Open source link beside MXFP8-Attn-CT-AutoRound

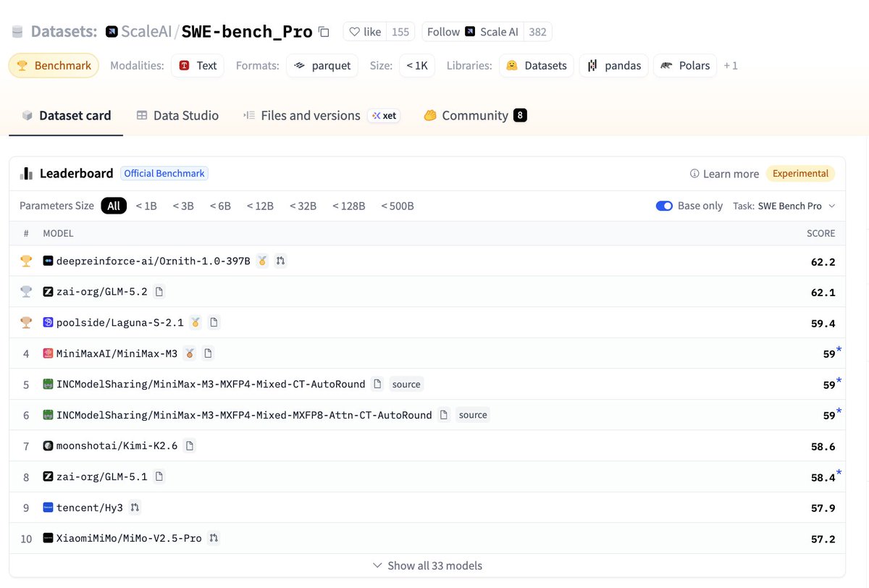tap(473, 415)
